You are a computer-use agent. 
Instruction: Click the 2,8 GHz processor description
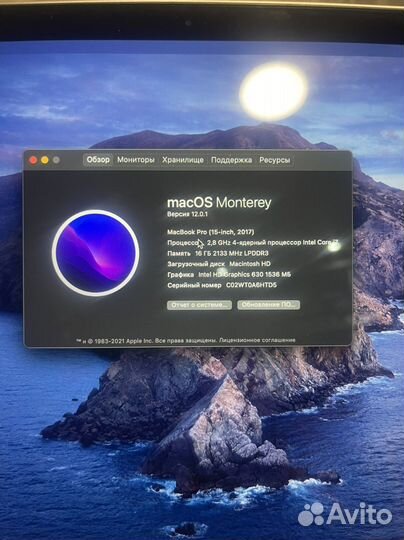pyautogui.click(x=273, y=242)
